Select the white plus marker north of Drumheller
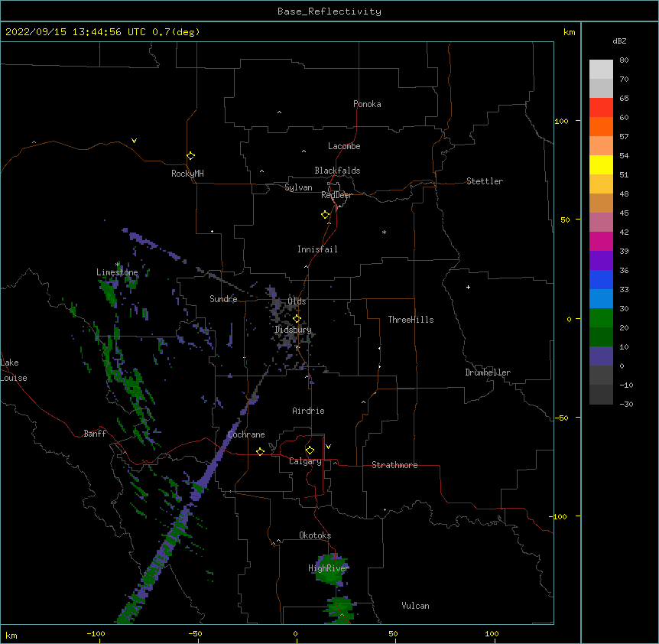The width and height of the screenshot is (659, 644). [468, 287]
